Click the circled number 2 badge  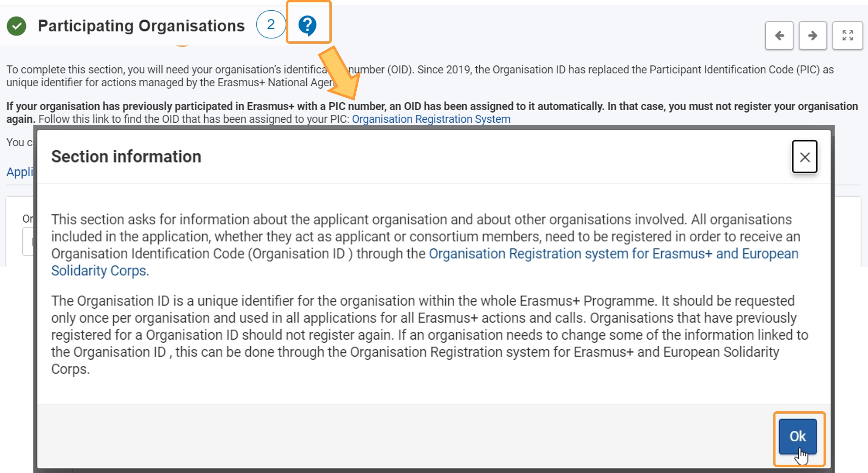click(x=271, y=24)
